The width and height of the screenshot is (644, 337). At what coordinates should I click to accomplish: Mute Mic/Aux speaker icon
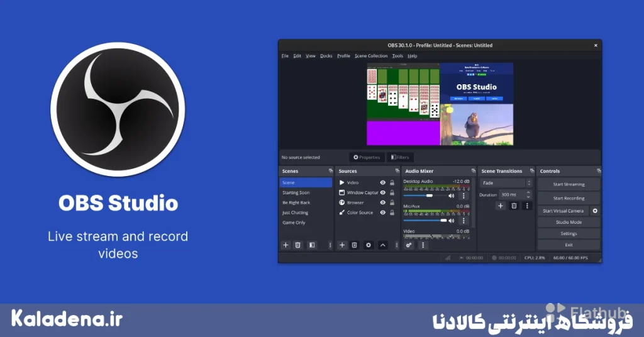452,221
